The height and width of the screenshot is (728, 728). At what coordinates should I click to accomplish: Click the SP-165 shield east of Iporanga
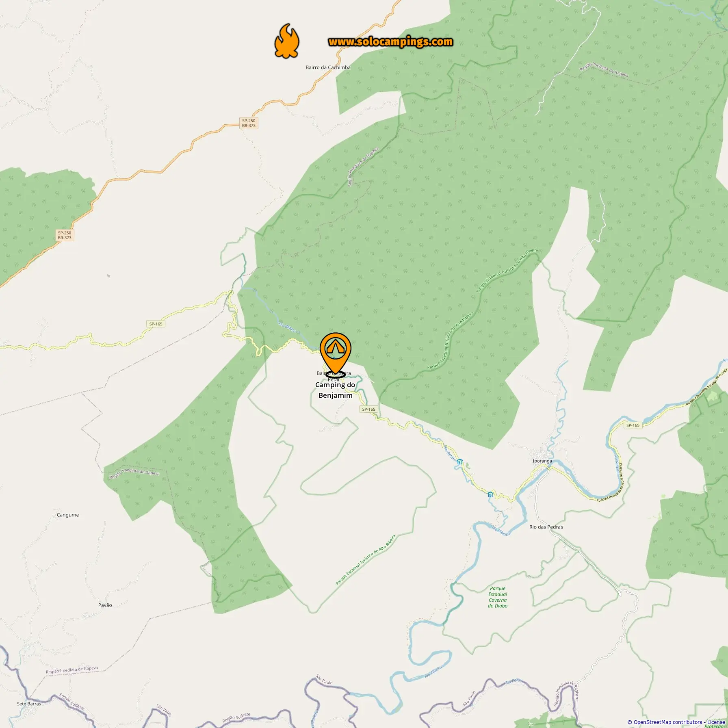[633, 425]
